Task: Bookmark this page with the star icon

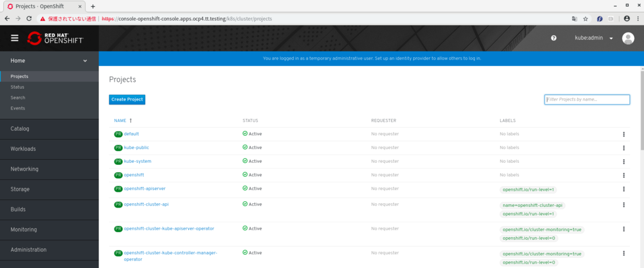Action: click(586, 18)
